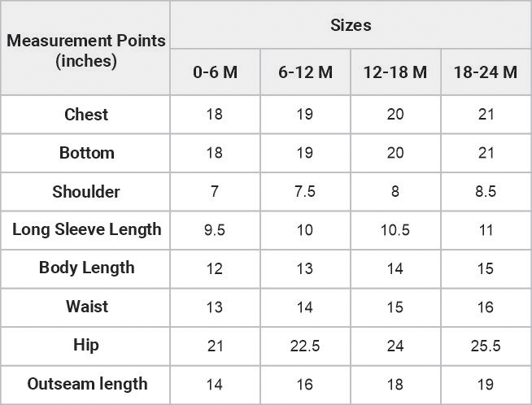
Task: Select the 12-18 M column header
Action: (395, 72)
